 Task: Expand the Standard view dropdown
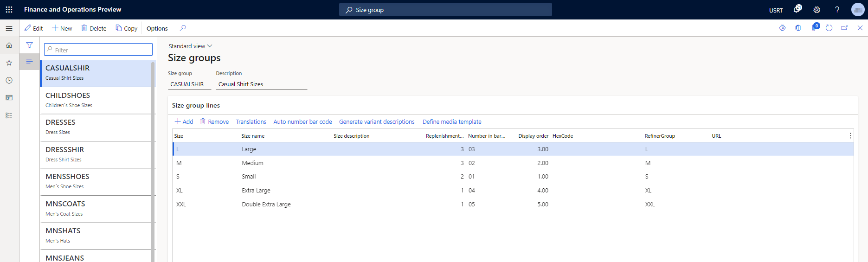[x=190, y=46]
